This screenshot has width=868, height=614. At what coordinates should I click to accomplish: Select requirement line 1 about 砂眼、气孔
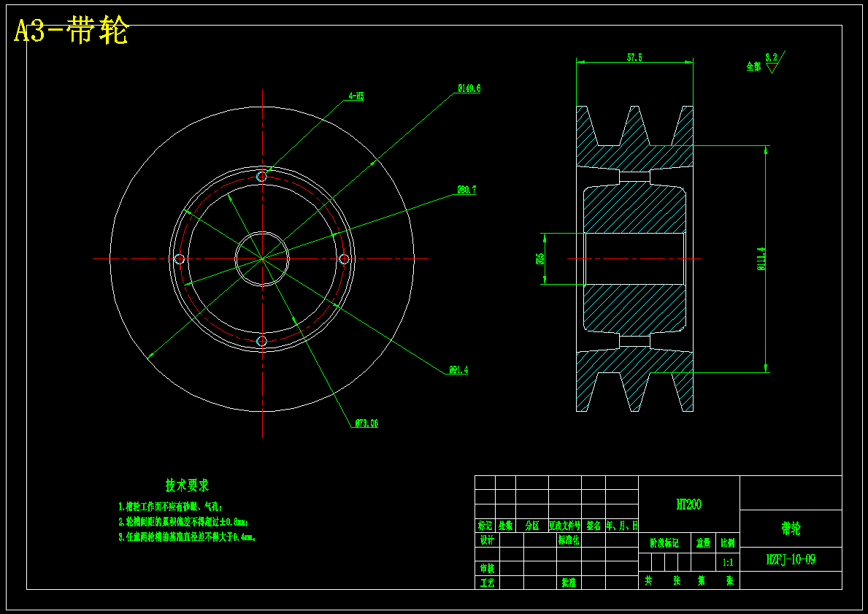coord(171,506)
